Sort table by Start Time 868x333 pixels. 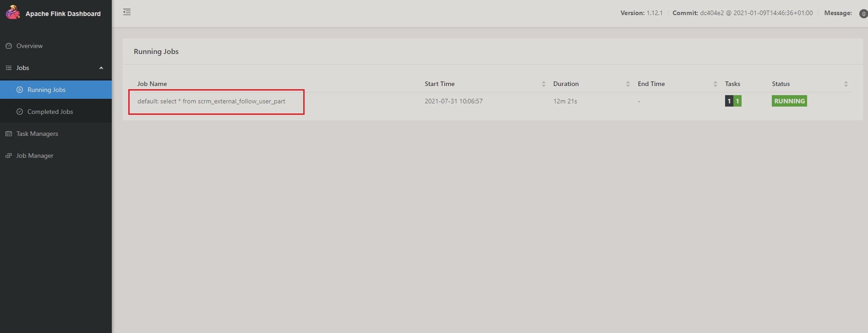coord(543,84)
